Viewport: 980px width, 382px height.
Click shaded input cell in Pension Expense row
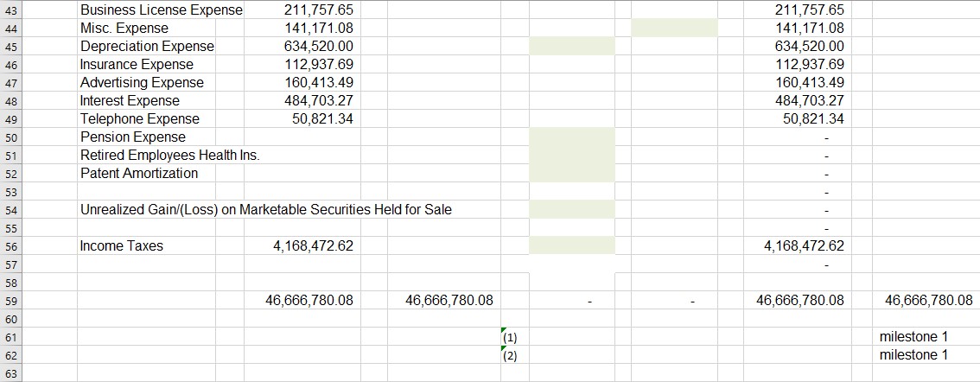(572, 137)
